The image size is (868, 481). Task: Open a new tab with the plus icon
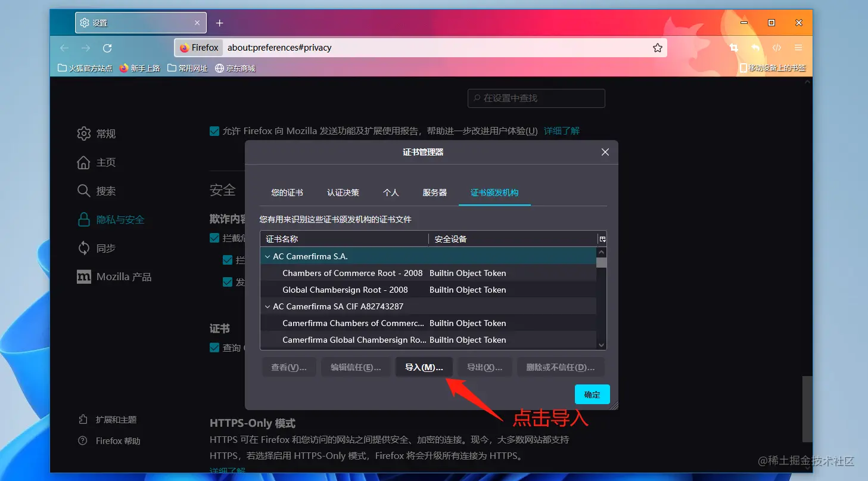(x=219, y=23)
